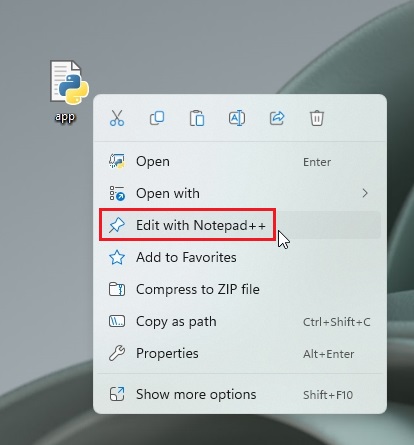Click the Rename icon
The height and width of the screenshot is (445, 414).
point(237,118)
